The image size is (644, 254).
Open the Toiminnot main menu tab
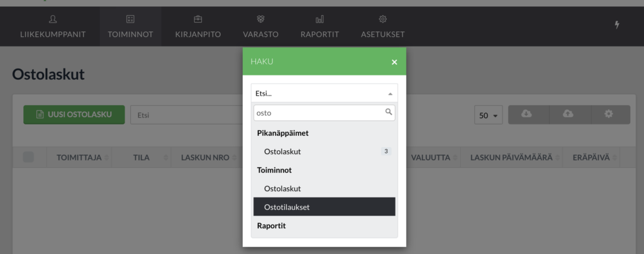click(x=130, y=26)
